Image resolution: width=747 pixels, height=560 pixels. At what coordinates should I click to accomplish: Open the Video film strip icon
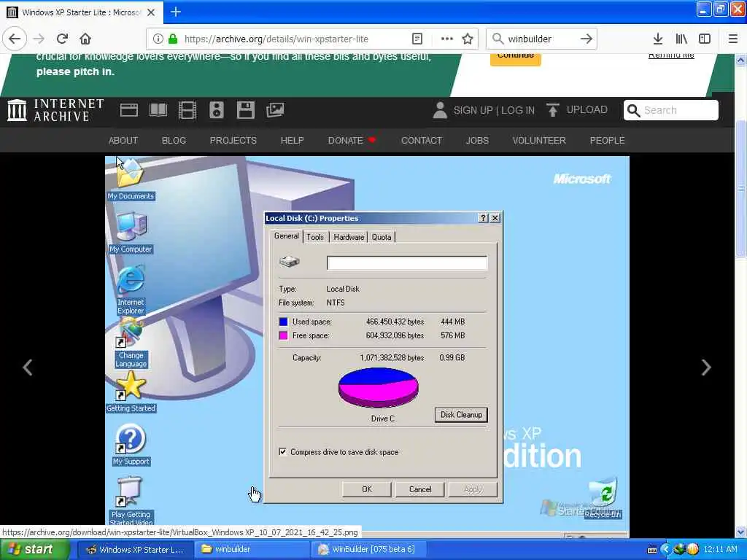187,110
